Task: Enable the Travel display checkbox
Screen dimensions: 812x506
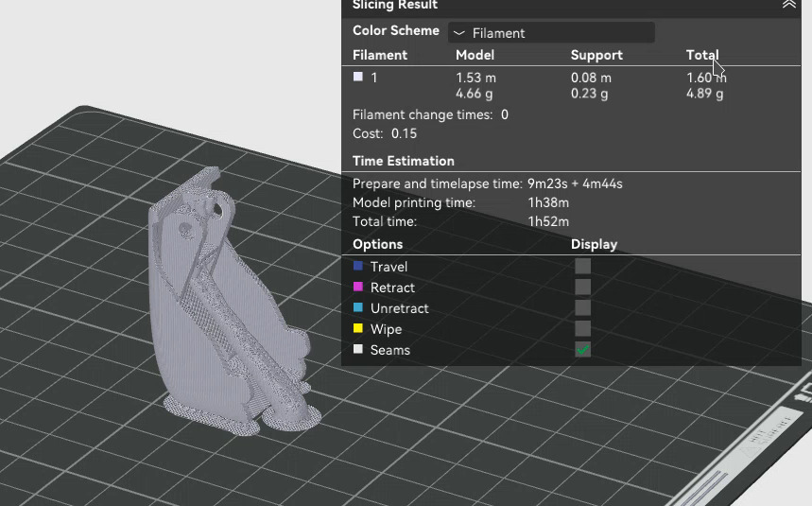Action: point(582,267)
